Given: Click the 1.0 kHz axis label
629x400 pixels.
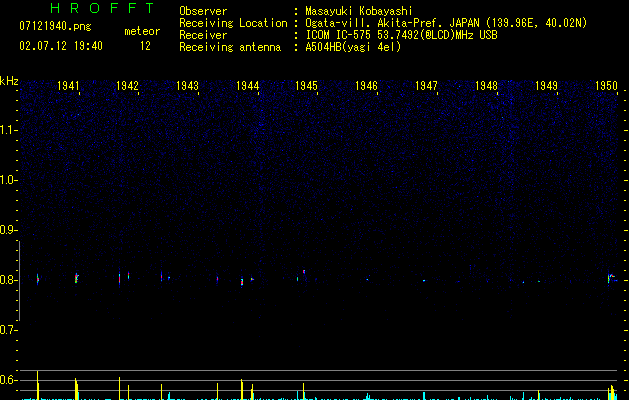Looking at the screenshot, I should coord(8,180).
